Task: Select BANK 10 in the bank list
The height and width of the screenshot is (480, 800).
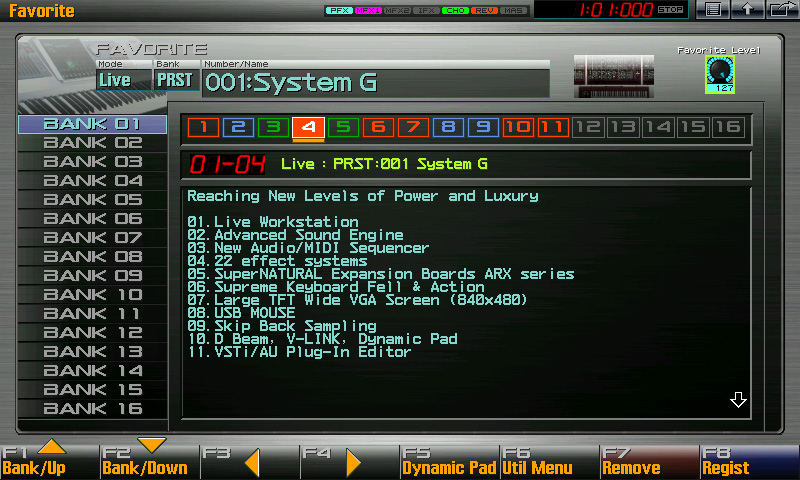Action: pos(92,295)
